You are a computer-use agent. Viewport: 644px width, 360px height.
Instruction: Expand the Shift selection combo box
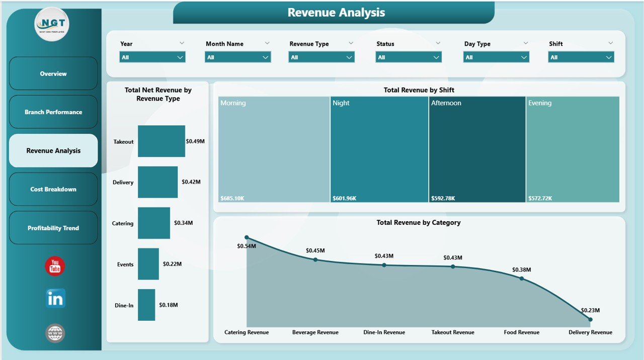[x=609, y=57]
